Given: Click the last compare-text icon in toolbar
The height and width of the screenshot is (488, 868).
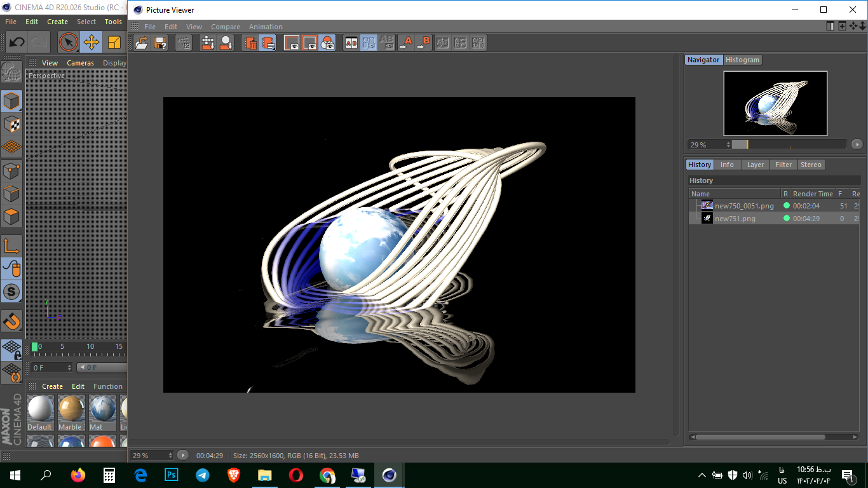Looking at the screenshot, I should tap(478, 43).
